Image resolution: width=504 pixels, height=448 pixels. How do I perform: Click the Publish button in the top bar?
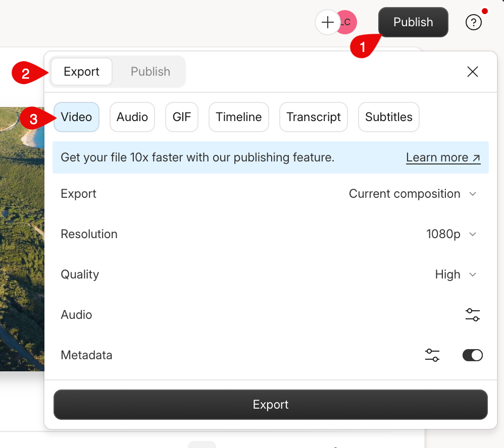click(x=413, y=22)
